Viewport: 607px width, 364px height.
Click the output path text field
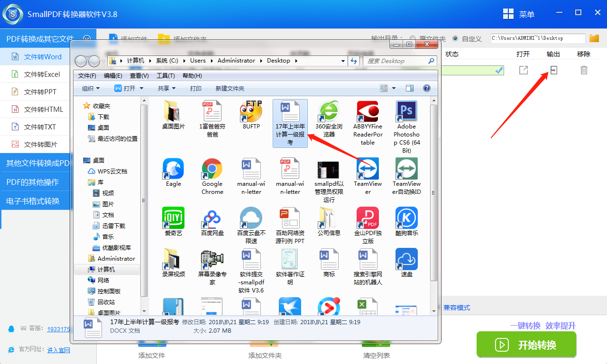click(x=538, y=38)
